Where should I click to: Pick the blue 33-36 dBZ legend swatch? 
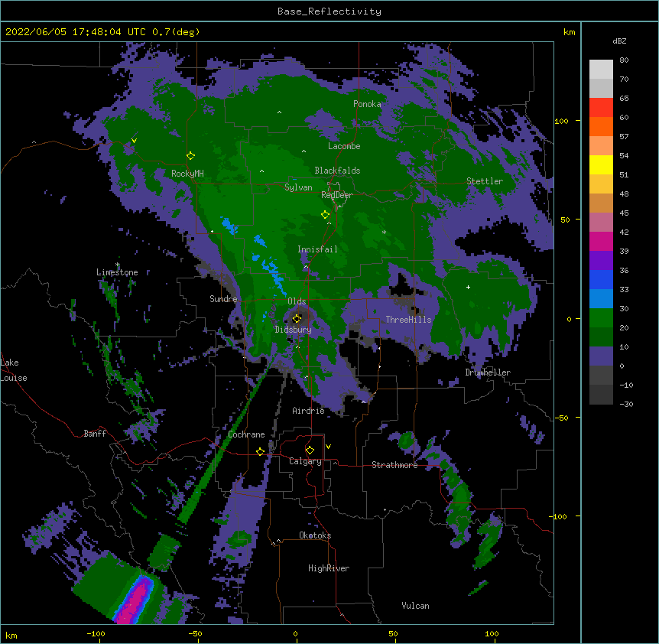[601, 279]
